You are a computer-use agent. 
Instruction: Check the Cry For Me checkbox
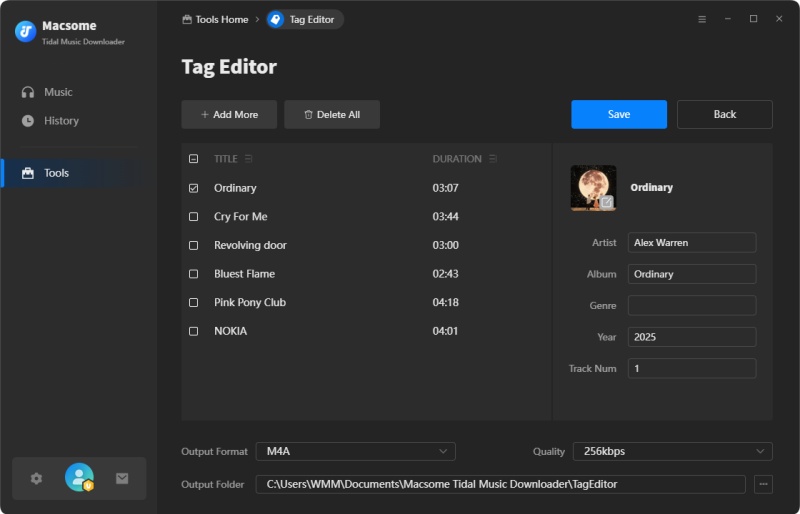click(x=193, y=216)
